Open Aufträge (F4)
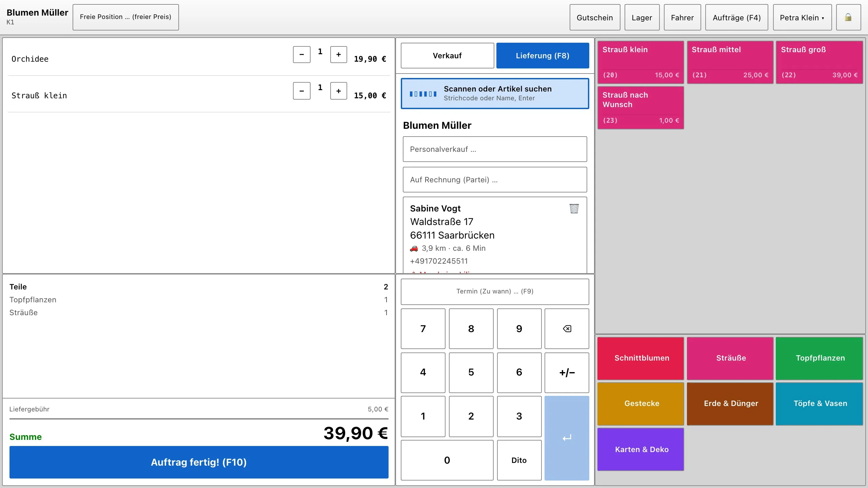This screenshot has width=868, height=488. click(x=736, y=17)
